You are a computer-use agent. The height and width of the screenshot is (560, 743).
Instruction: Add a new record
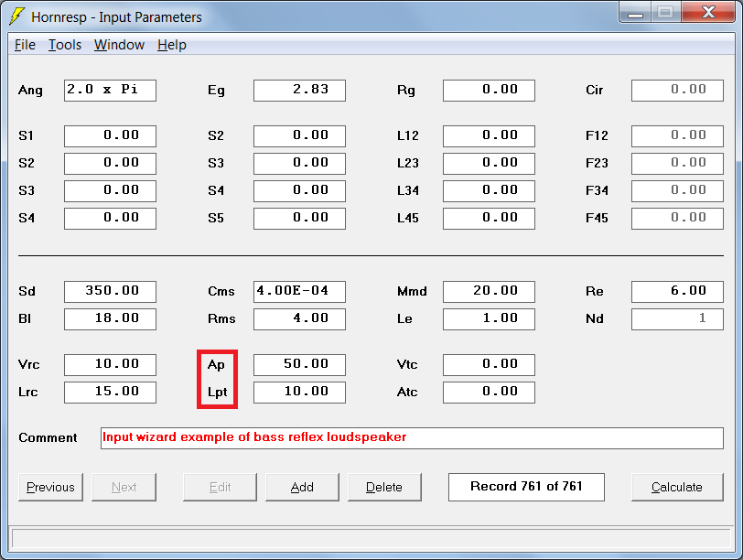click(302, 487)
